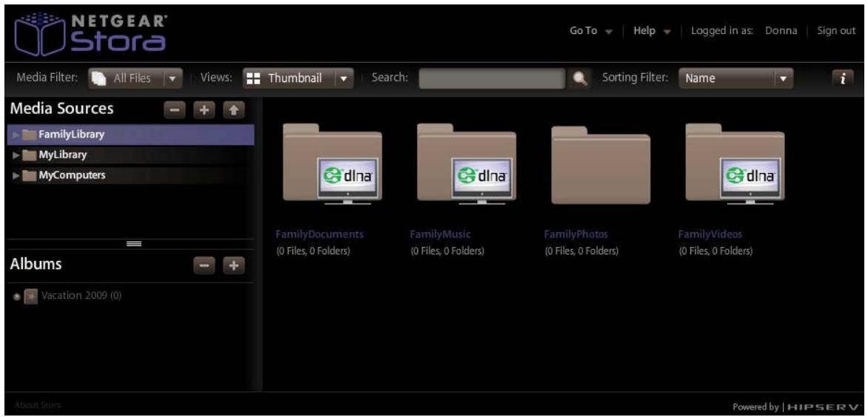Open the FamilyPhotos folder thumbnail

[601, 166]
